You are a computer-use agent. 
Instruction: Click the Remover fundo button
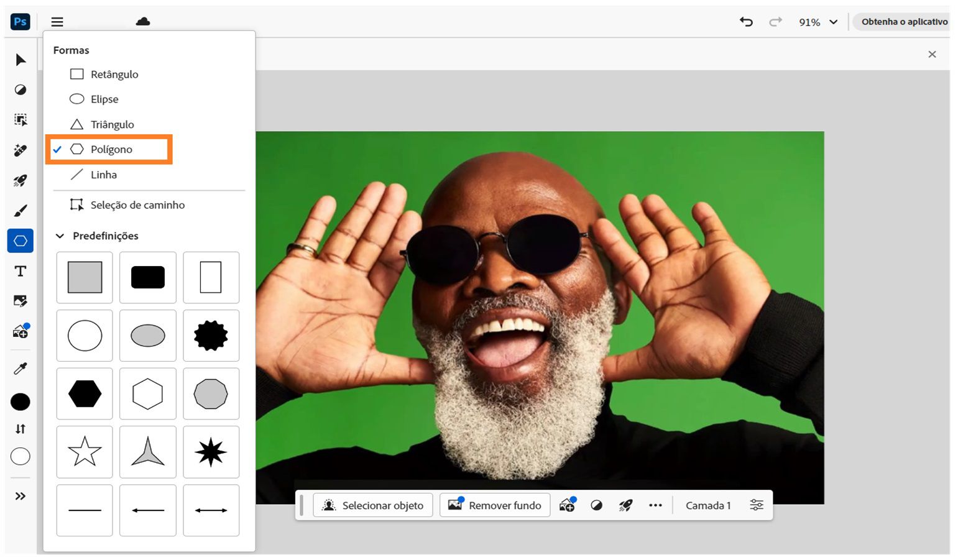494,505
